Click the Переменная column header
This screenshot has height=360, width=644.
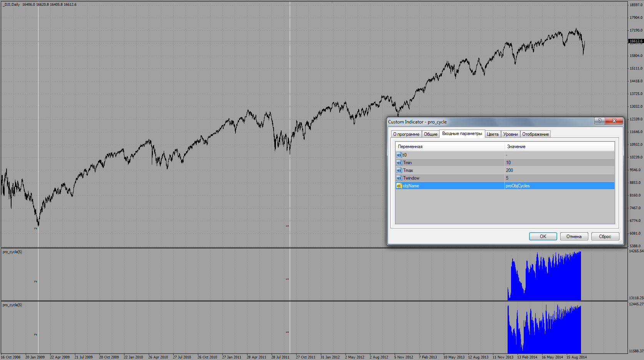[450, 147]
